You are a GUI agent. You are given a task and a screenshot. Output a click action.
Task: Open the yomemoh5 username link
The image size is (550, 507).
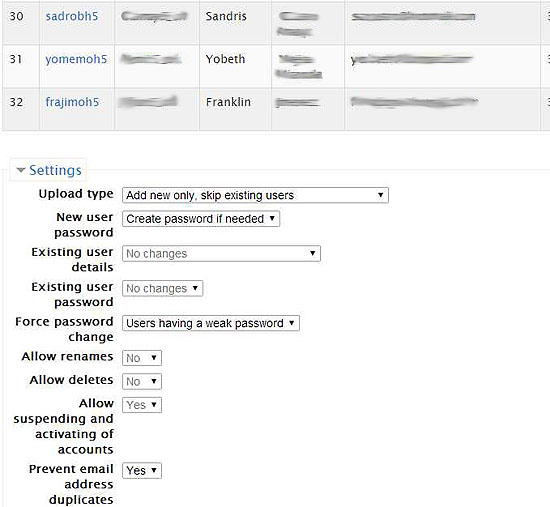point(76,59)
